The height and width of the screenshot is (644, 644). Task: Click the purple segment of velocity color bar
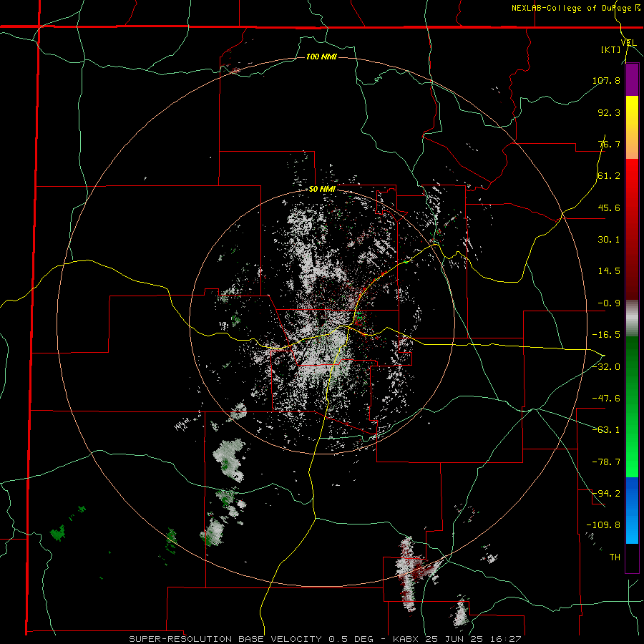tap(632, 80)
